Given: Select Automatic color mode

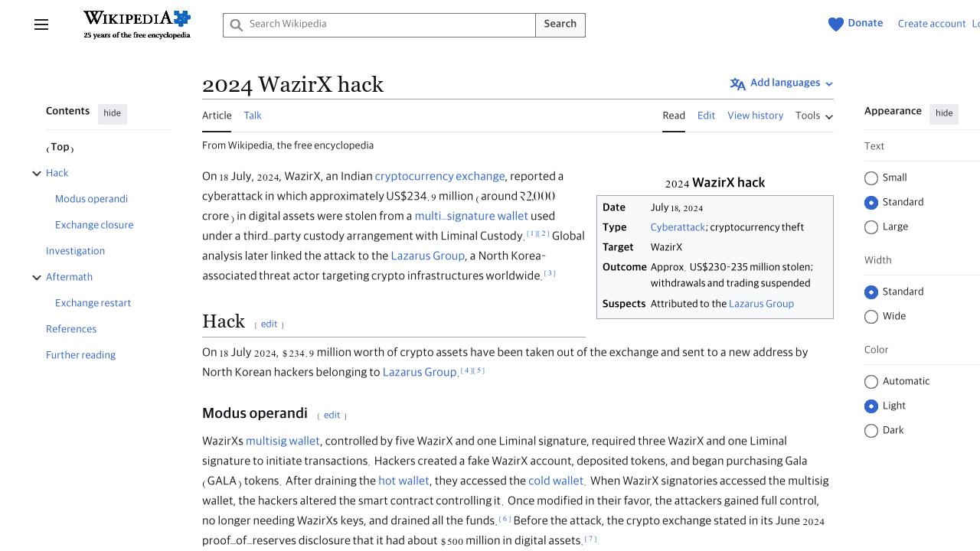Looking at the screenshot, I should (871, 382).
